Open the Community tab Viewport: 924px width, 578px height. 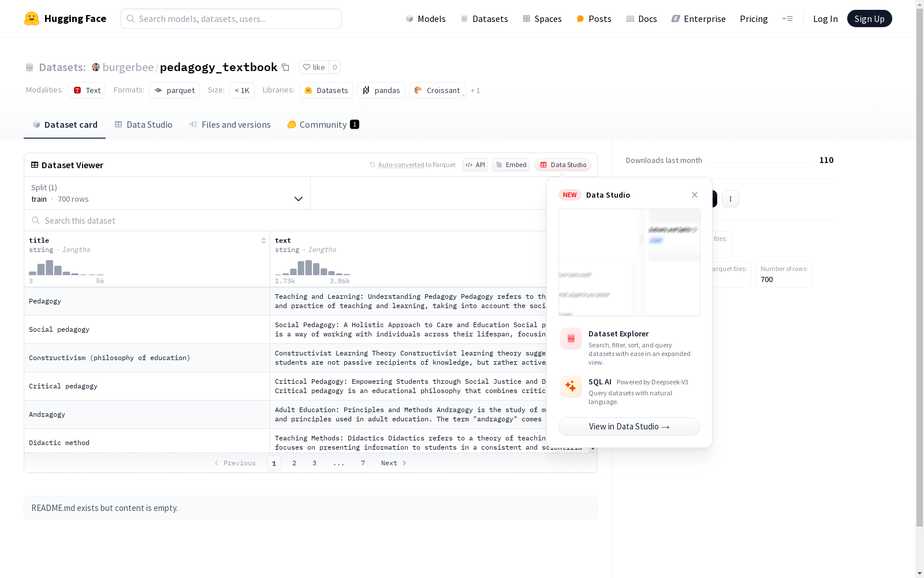(323, 125)
